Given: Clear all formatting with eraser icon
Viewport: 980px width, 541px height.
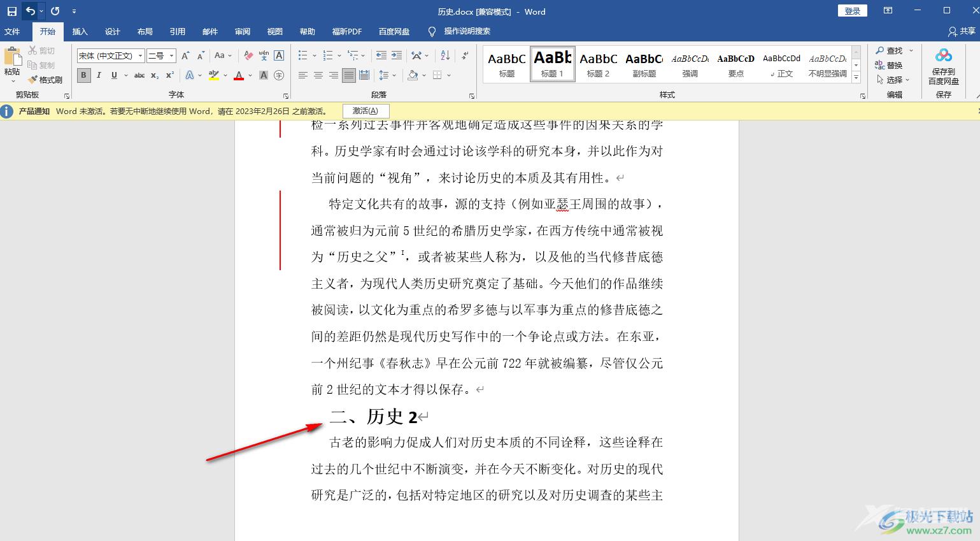Looking at the screenshot, I should [x=248, y=56].
